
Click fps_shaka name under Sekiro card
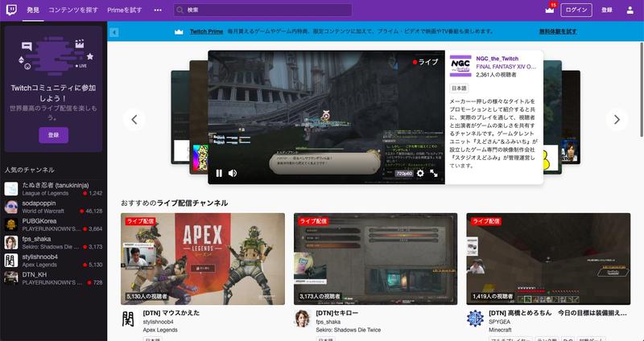(x=328, y=322)
